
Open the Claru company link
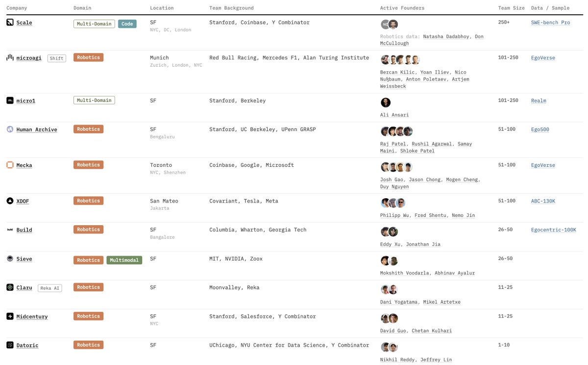click(24, 287)
